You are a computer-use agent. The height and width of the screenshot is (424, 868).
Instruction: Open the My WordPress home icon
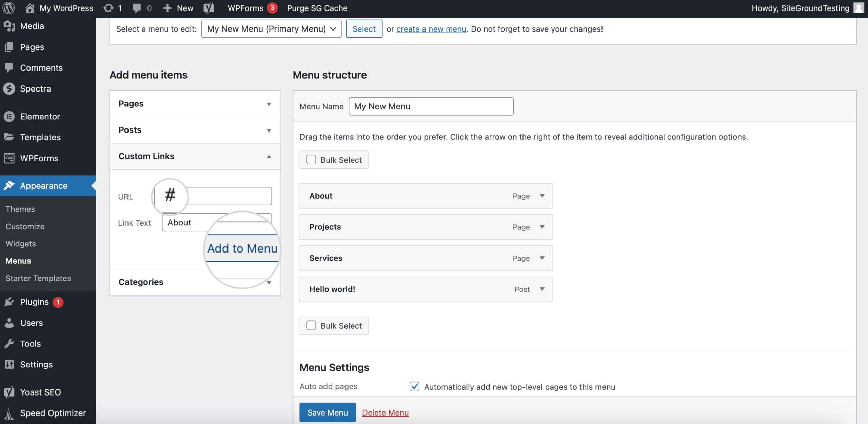pyautogui.click(x=30, y=8)
